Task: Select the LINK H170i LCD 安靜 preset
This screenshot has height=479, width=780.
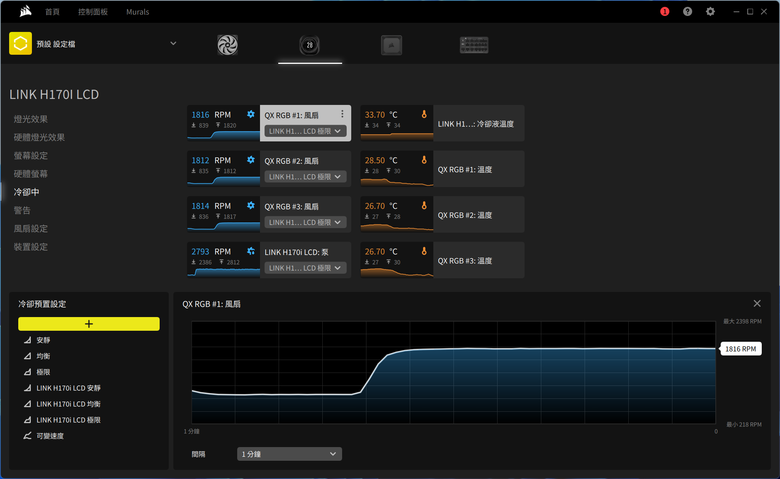Action: 68,388
